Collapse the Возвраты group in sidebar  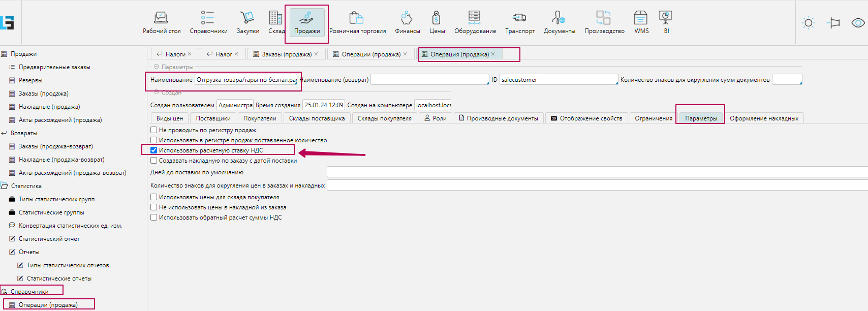[4, 133]
